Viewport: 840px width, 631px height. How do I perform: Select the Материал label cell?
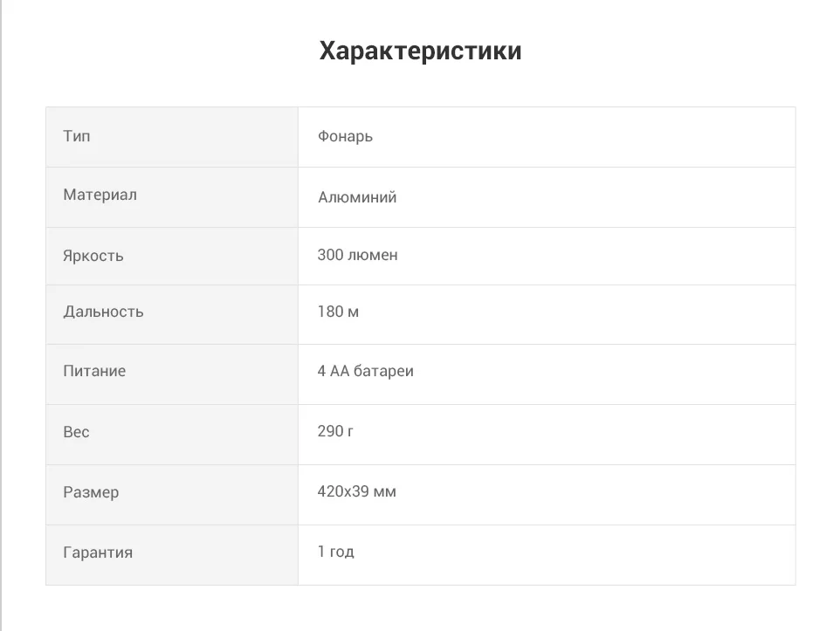pyautogui.click(x=172, y=197)
